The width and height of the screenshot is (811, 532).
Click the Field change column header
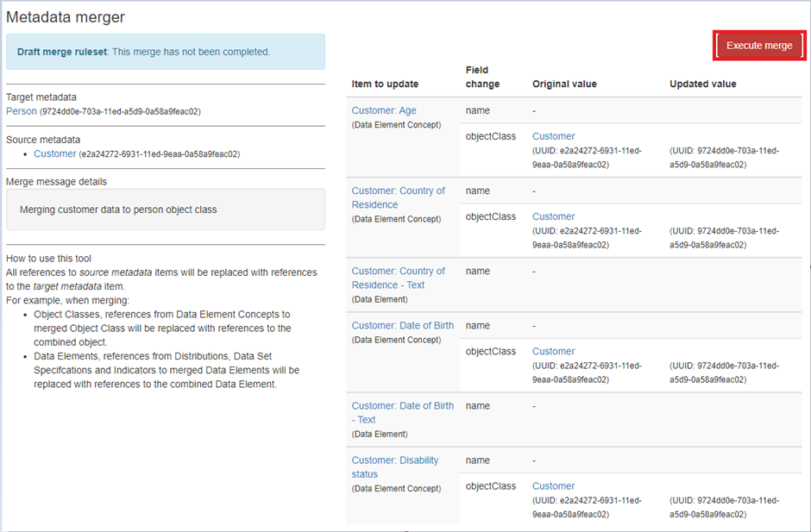point(482,77)
